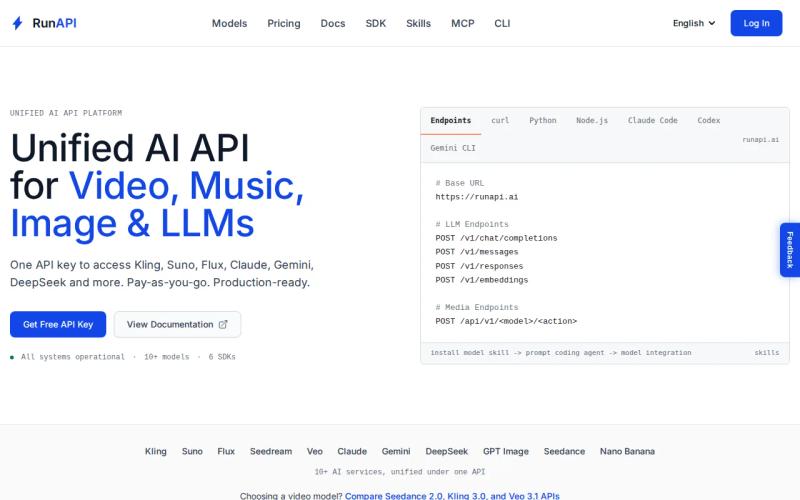Click the green status dot by All systems operational
The height and width of the screenshot is (500, 800).
coord(12,357)
